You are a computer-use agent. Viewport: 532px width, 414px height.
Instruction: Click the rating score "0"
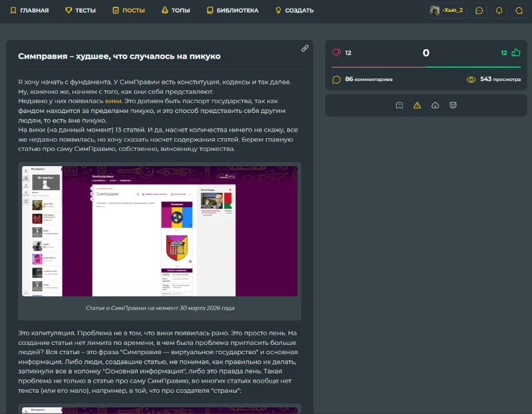point(426,53)
